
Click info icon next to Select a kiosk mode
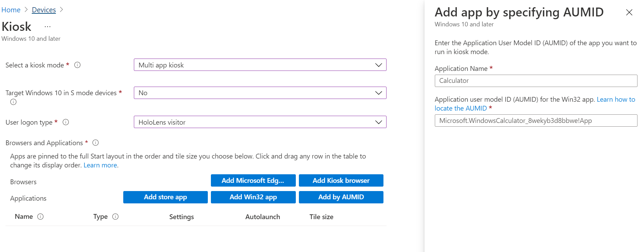[x=77, y=65]
